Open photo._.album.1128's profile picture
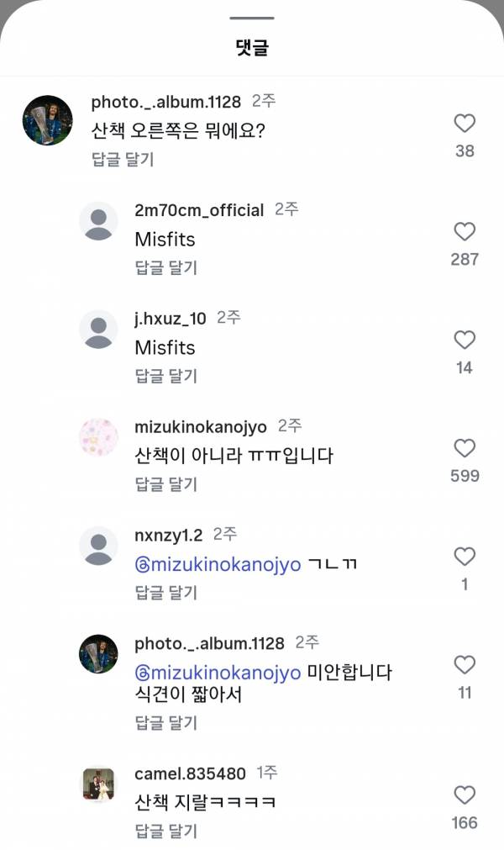 (x=48, y=118)
